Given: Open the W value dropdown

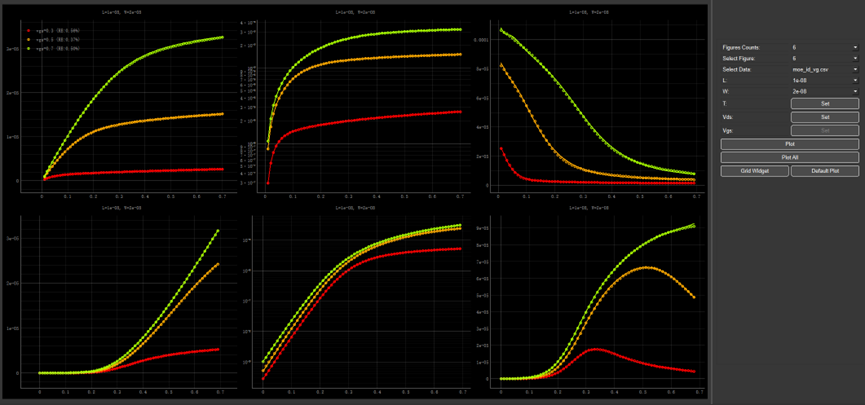Looking at the screenshot, I should (x=824, y=92).
